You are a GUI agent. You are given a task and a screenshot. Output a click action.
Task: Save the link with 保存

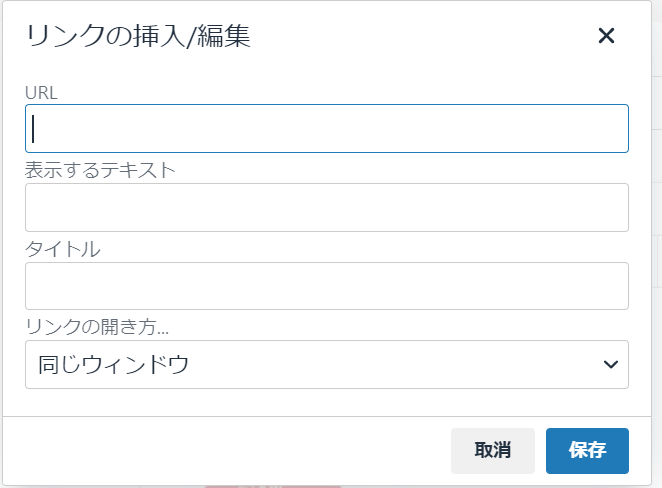(587, 450)
